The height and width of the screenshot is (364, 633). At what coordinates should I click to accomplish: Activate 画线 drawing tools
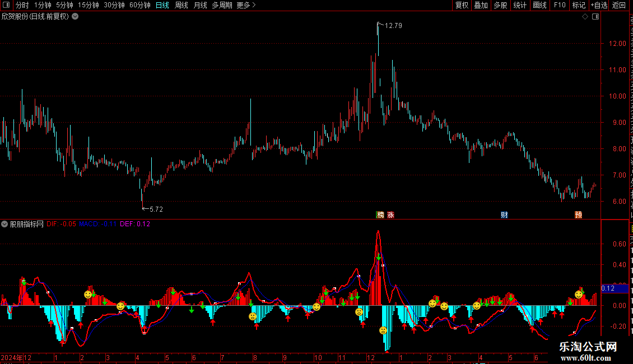pos(540,5)
